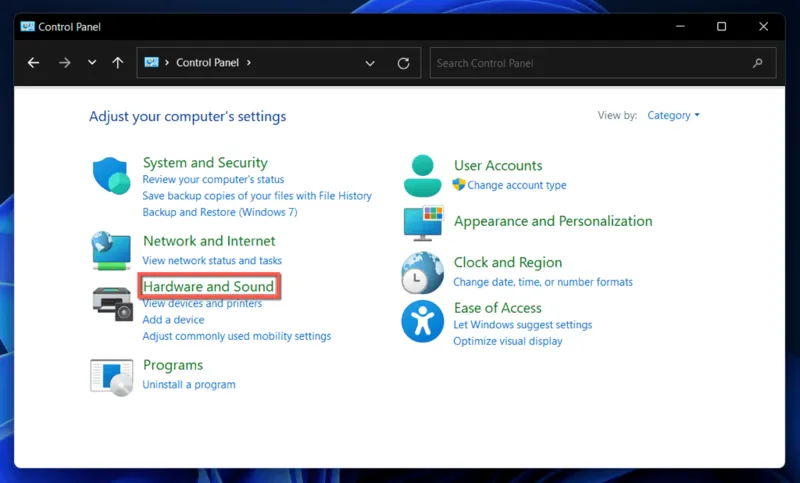Expand the address bar history dropdown
The height and width of the screenshot is (483, 800).
(370, 63)
